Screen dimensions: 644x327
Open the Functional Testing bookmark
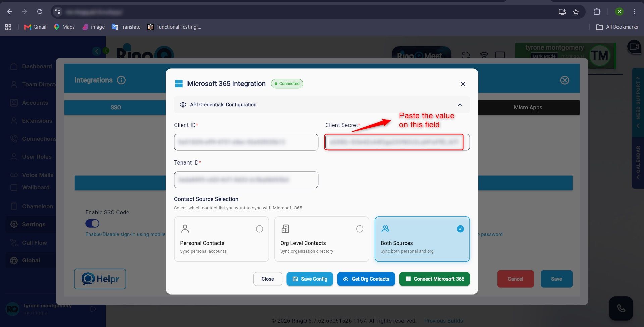tap(174, 27)
